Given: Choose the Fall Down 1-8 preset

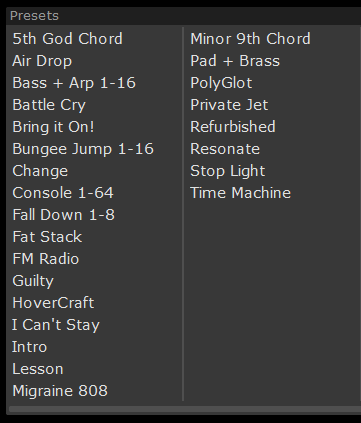Looking at the screenshot, I should [64, 215].
